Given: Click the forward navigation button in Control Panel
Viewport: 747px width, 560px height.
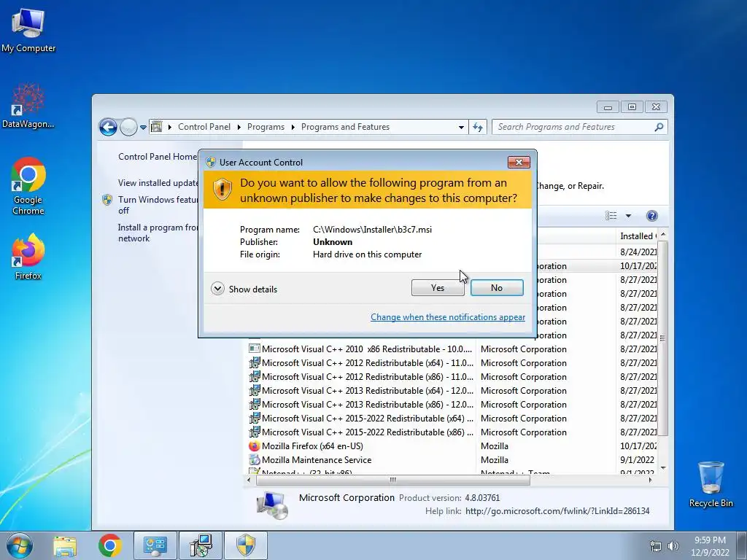Looking at the screenshot, I should (128, 127).
